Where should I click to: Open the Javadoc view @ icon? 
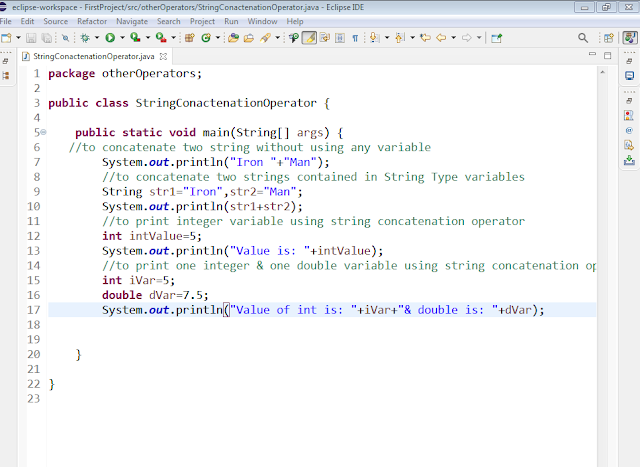point(629,131)
